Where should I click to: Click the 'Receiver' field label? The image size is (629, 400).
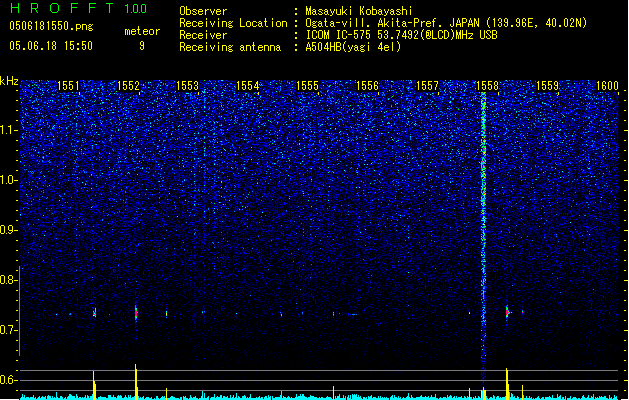[x=203, y=35]
